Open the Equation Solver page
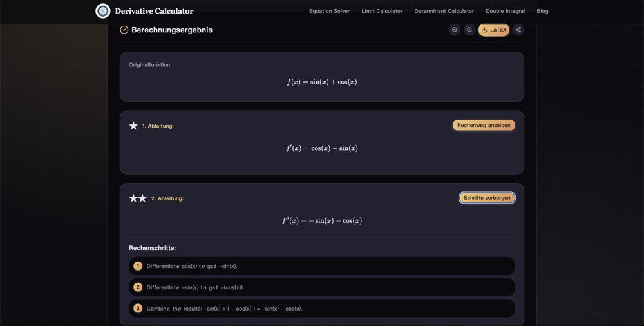Screen dimensions: 644x326 pos(329,11)
